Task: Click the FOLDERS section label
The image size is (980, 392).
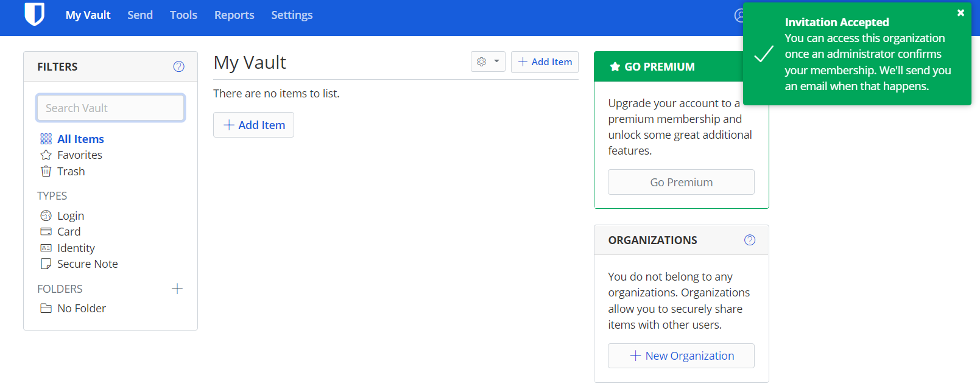Action: pos(60,289)
